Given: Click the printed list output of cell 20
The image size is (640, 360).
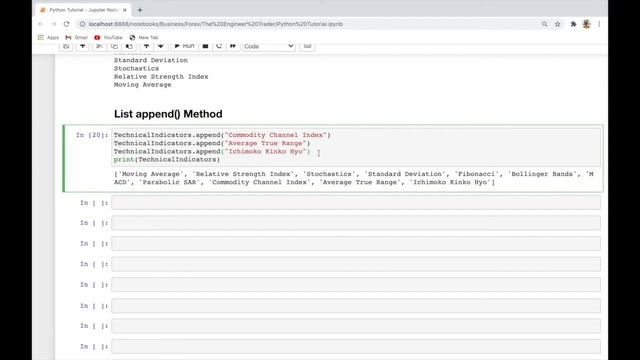Looking at the screenshot, I should [x=353, y=178].
